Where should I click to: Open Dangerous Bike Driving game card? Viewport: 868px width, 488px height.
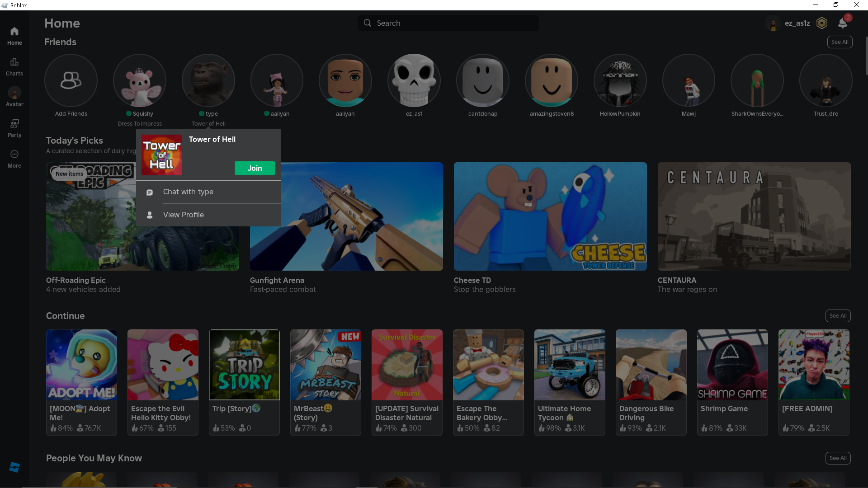tap(651, 383)
